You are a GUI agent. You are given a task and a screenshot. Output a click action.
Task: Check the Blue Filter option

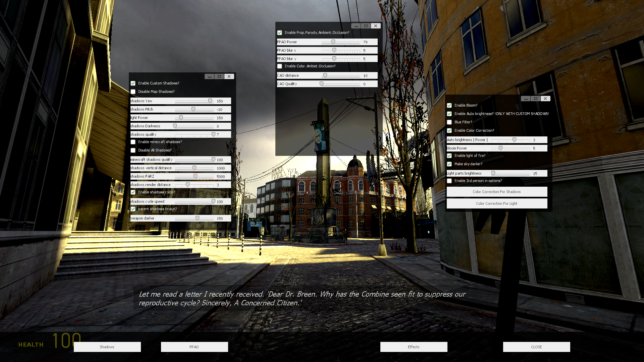point(449,122)
